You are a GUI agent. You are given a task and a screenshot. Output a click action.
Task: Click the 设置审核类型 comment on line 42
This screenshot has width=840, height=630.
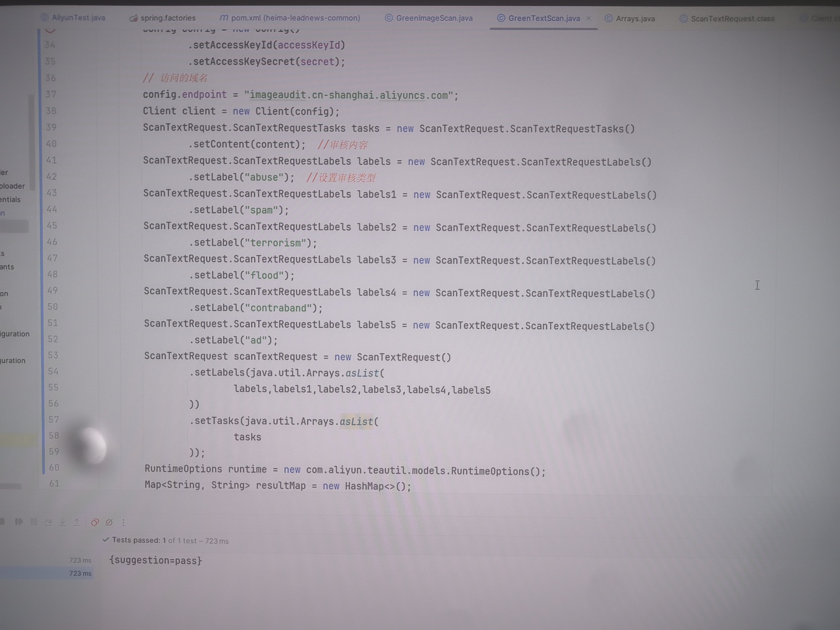pyautogui.click(x=341, y=178)
